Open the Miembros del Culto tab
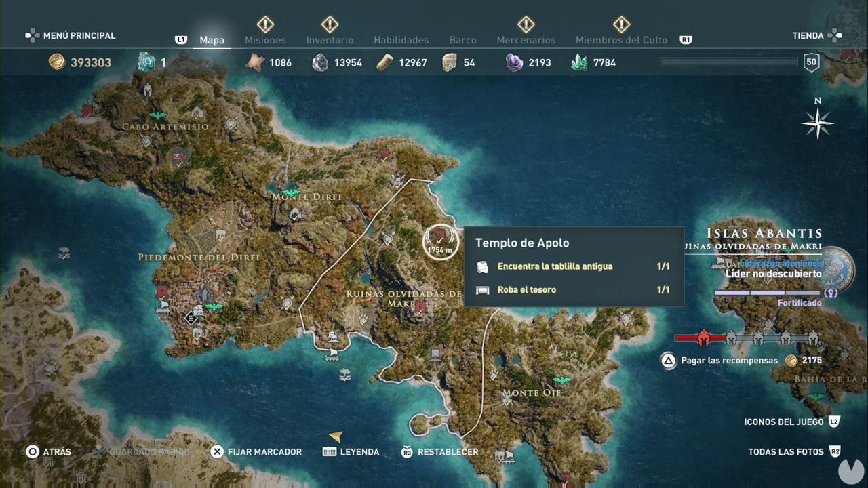 [x=621, y=40]
